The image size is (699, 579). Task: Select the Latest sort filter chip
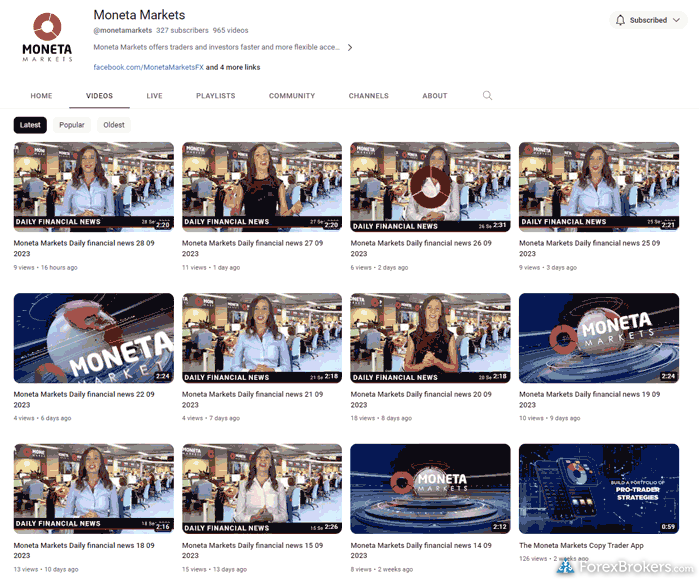(30, 125)
